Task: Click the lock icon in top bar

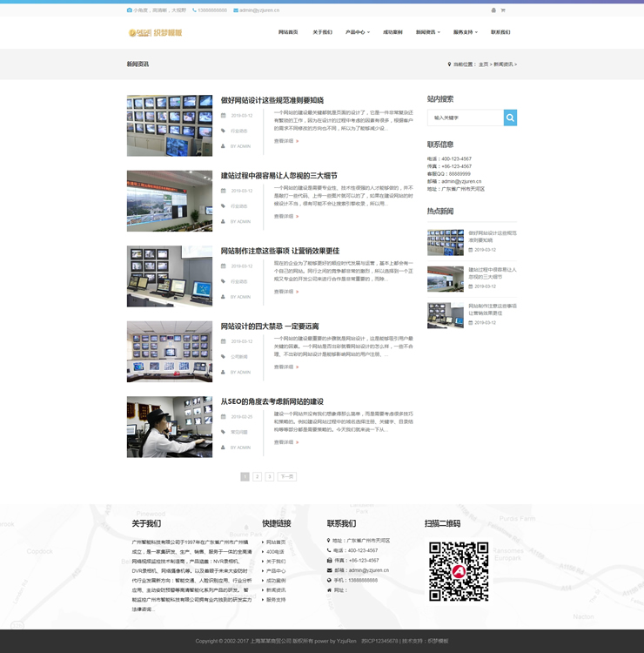Action: pyautogui.click(x=493, y=10)
